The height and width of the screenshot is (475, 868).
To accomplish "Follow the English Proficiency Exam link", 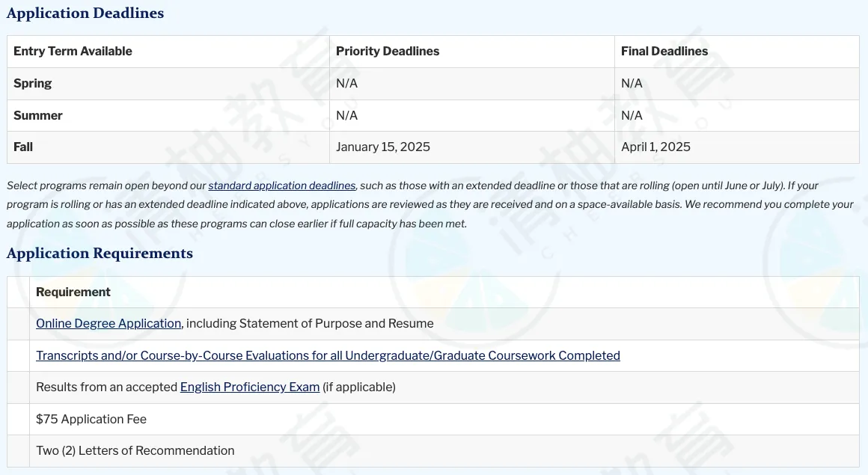I will click(250, 387).
